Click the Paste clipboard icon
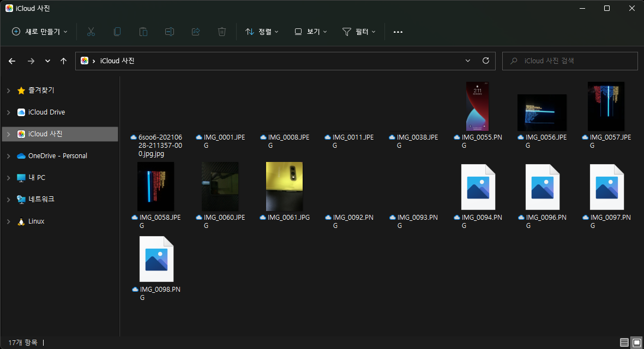Viewport: 644px width, 349px height. (x=143, y=32)
